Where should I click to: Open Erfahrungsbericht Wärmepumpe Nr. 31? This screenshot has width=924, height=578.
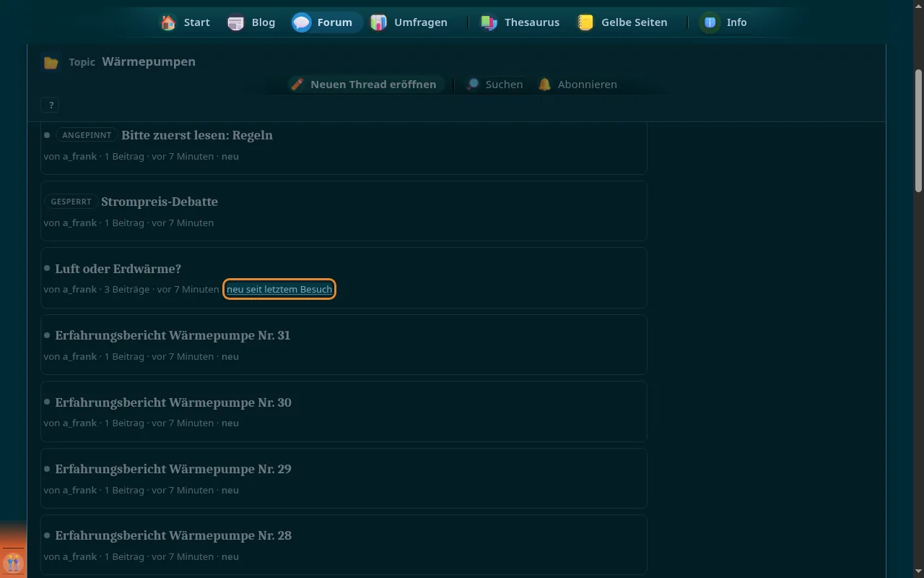[x=173, y=335]
